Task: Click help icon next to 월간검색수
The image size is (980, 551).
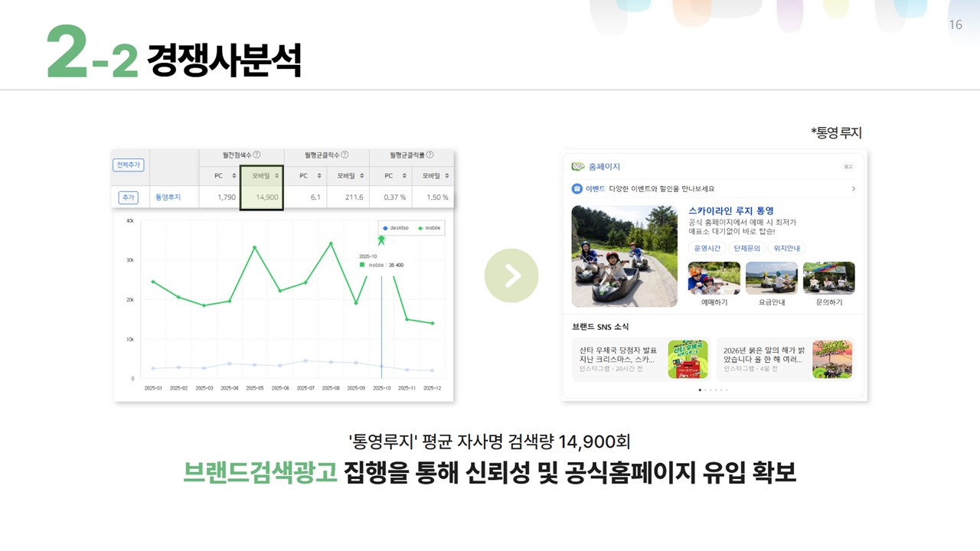Action: coord(256,155)
